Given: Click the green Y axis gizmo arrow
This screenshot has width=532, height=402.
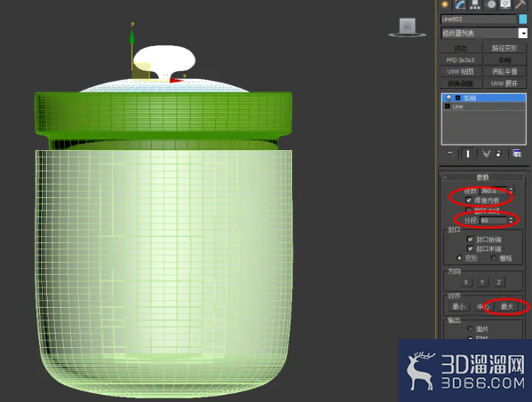Looking at the screenshot, I should (x=132, y=36).
